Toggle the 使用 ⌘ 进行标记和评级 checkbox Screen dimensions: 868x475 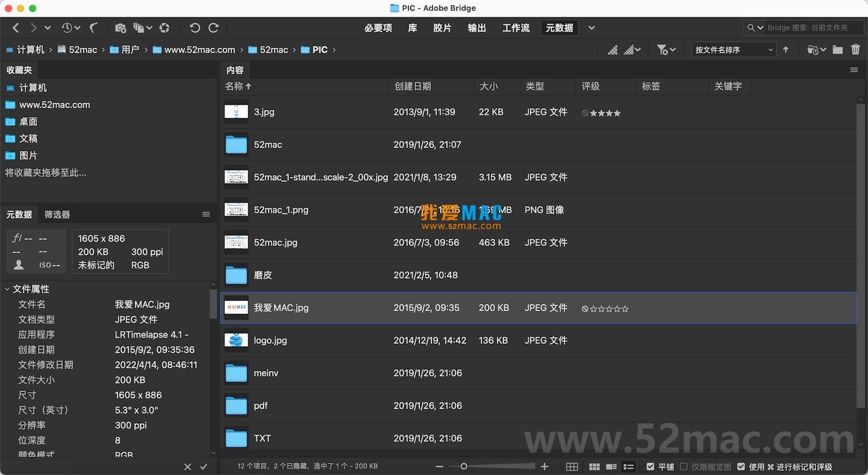point(741,467)
